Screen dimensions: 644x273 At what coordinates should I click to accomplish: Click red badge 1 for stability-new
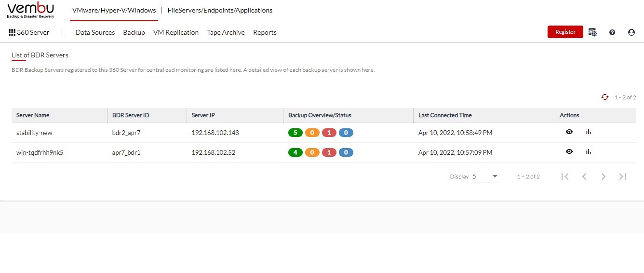click(329, 133)
